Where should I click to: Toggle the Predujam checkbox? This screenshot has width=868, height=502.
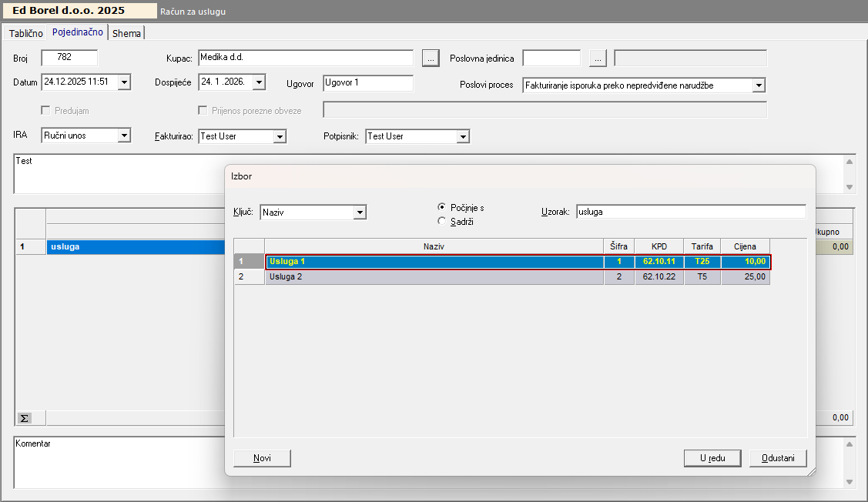47,110
